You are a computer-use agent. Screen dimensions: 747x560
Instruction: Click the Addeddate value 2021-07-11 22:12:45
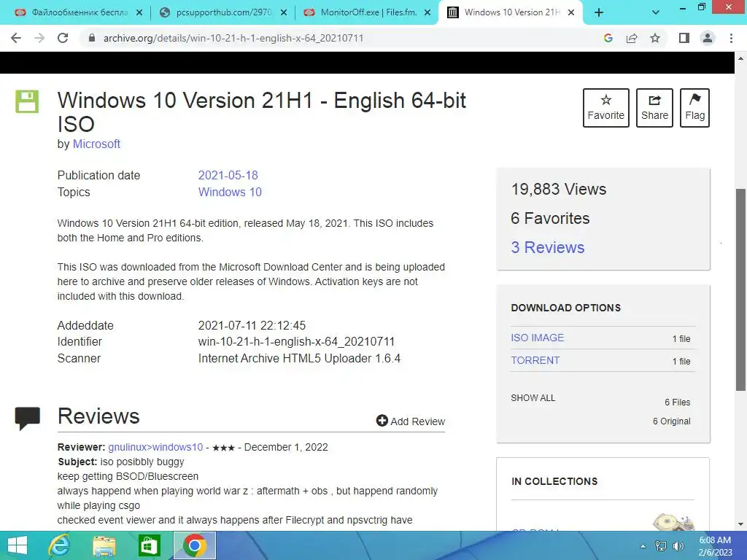[252, 325]
